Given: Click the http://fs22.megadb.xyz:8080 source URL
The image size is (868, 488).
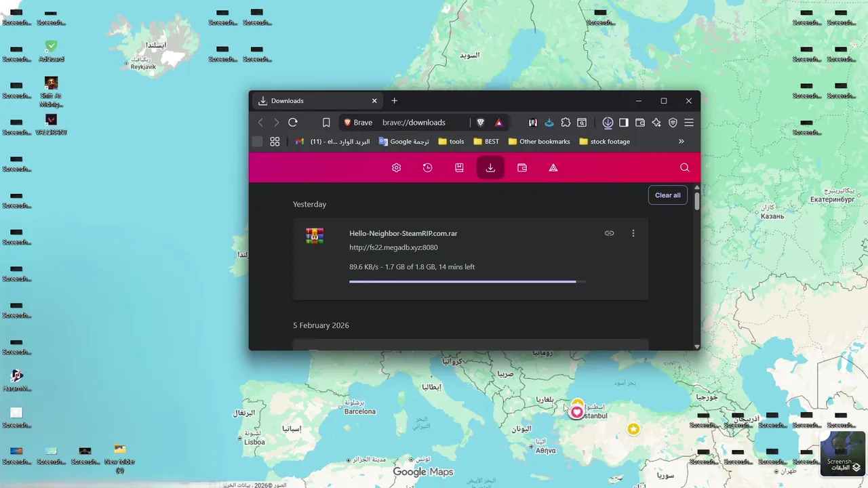Looking at the screenshot, I should [393, 247].
